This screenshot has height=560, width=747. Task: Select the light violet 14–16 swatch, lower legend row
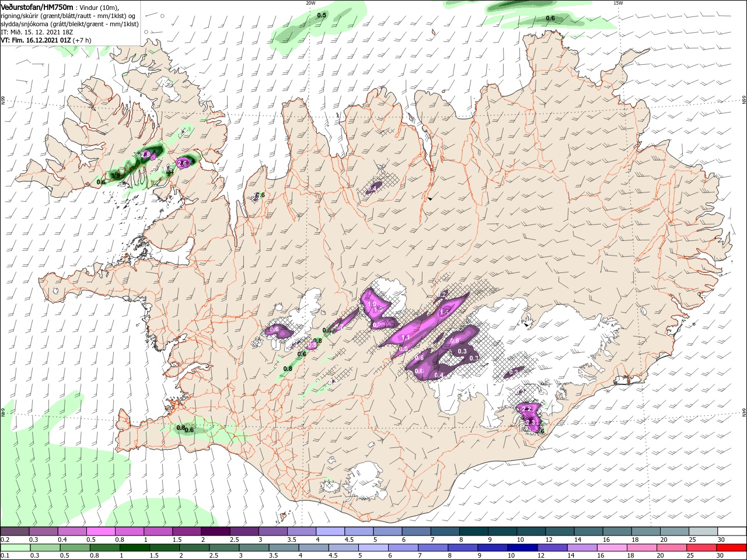(x=582, y=548)
